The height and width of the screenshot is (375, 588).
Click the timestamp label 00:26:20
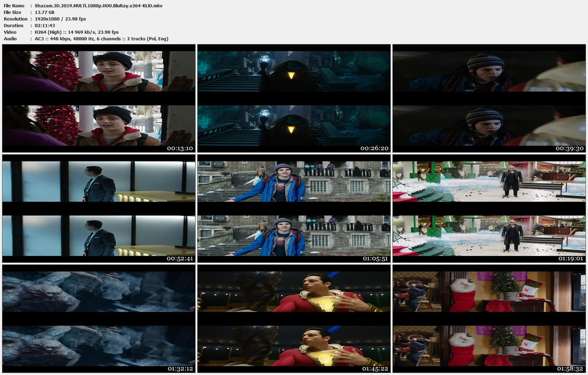[375, 148]
